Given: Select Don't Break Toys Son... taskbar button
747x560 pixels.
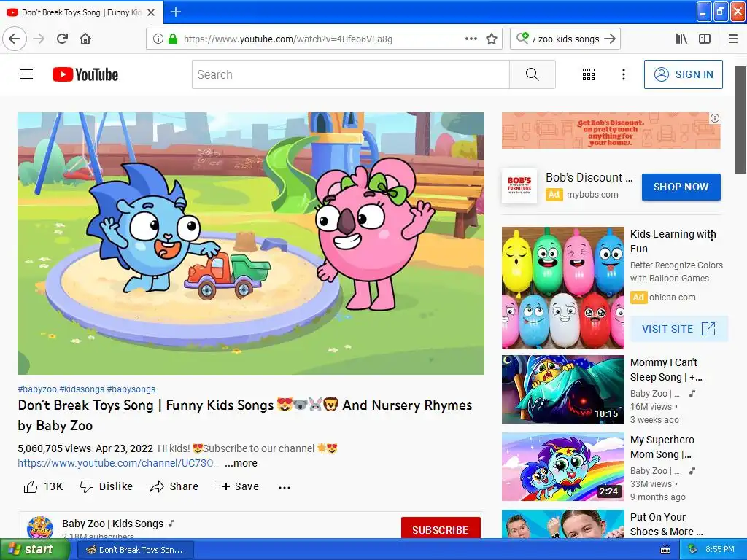Looking at the screenshot, I should (x=135, y=550).
